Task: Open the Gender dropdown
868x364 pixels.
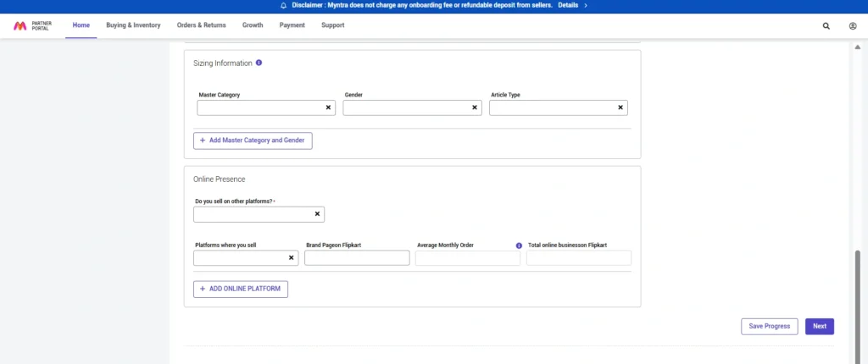Action: coord(406,108)
